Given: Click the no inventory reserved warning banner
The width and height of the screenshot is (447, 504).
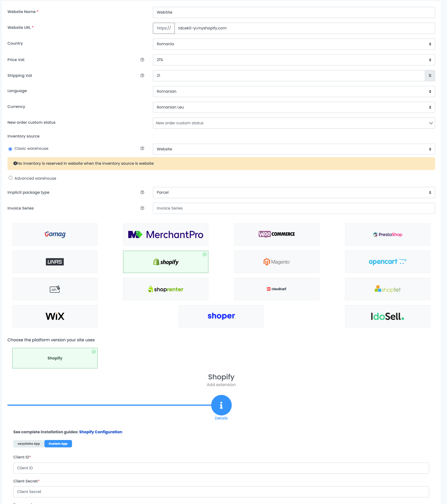Looking at the screenshot, I should point(221,163).
